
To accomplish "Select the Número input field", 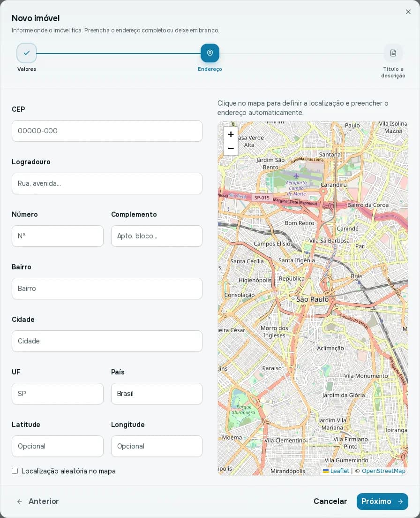I will click(57, 236).
